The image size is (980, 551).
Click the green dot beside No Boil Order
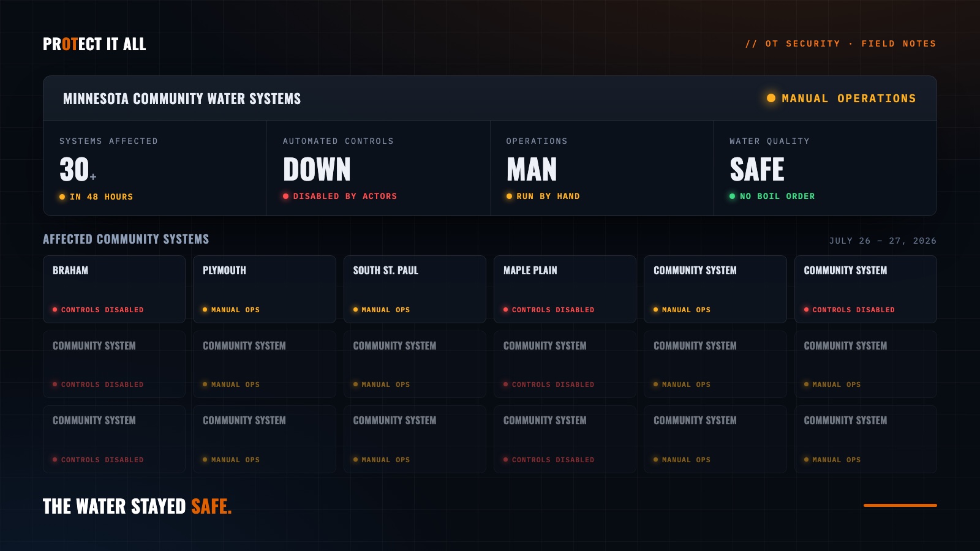(732, 196)
